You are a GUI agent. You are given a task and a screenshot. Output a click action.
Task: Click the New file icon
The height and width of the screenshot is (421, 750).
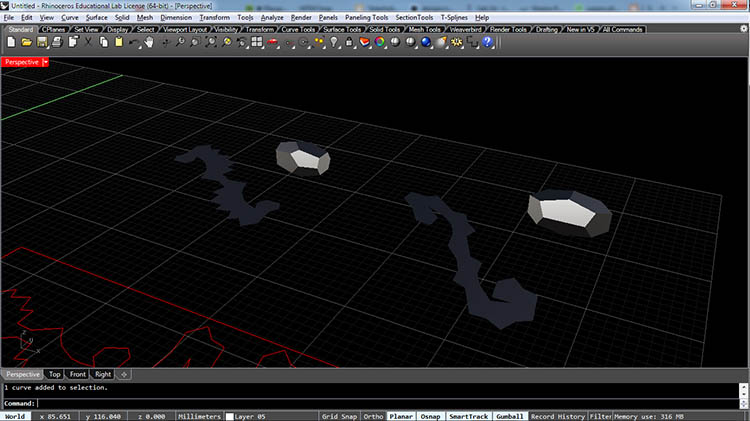[x=11, y=42]
